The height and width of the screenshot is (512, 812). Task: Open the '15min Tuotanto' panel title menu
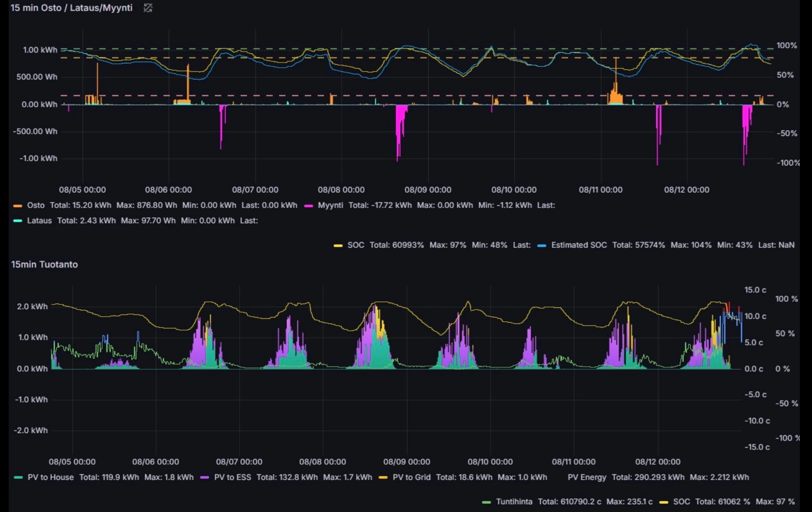[x=44, y=264]
